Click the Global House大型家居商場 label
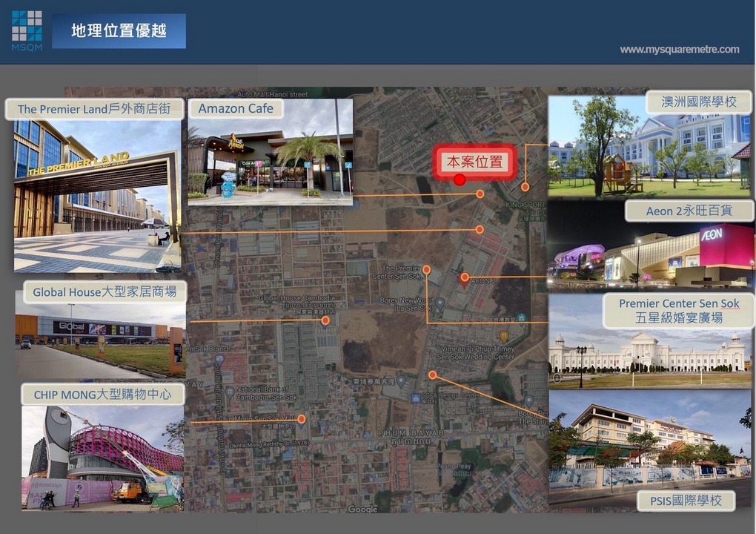Viewport: 756px width, 534px height. [105, 291]
